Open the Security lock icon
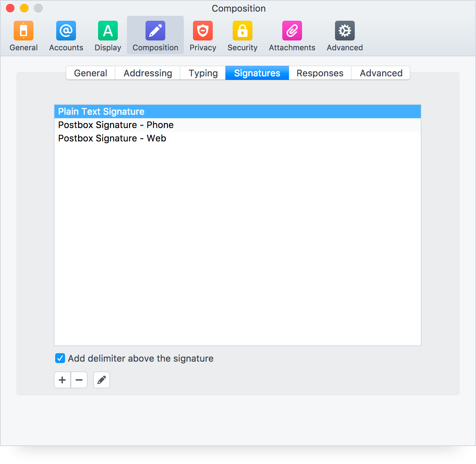 pyautogui.click(x=242, y=31)
